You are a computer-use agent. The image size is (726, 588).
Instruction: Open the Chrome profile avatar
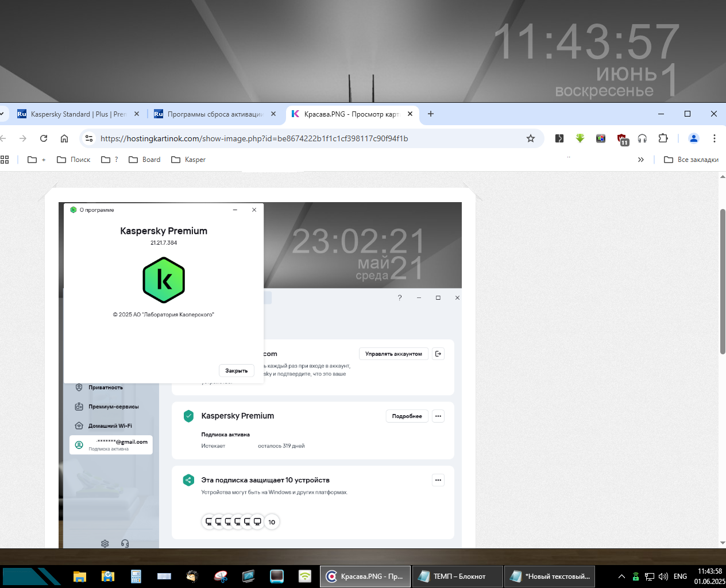(693, 138)
